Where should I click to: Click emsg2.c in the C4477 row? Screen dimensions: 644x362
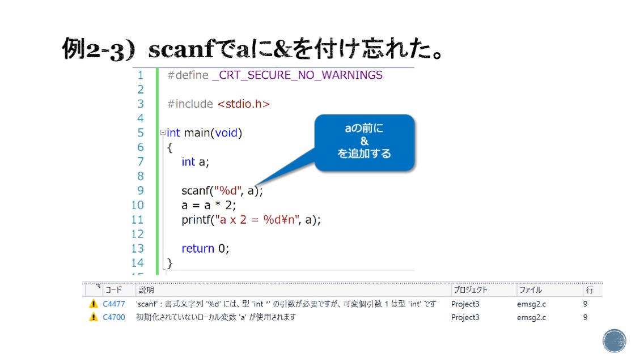tap(531, 304)
